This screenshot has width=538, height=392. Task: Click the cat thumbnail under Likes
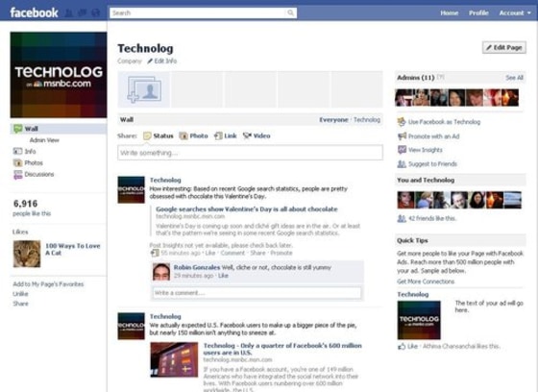click(27, 254)
